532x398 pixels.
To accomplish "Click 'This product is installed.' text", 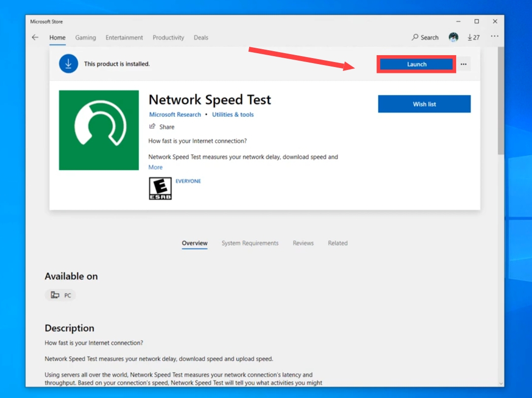I will tap(117, 64).
